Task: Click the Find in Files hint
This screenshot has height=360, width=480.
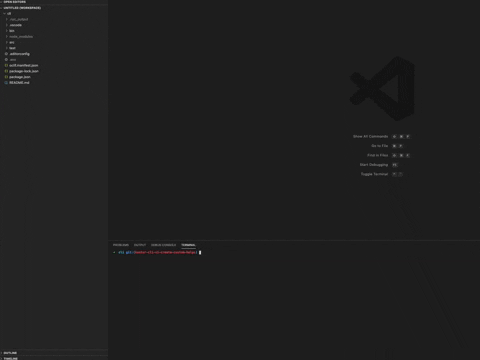Action: click(378, 155)
